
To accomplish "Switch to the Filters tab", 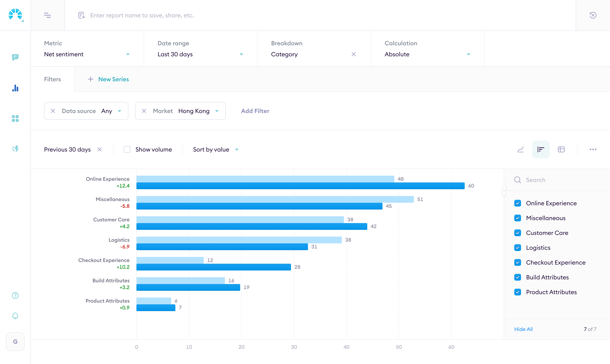I will [52, 79].
